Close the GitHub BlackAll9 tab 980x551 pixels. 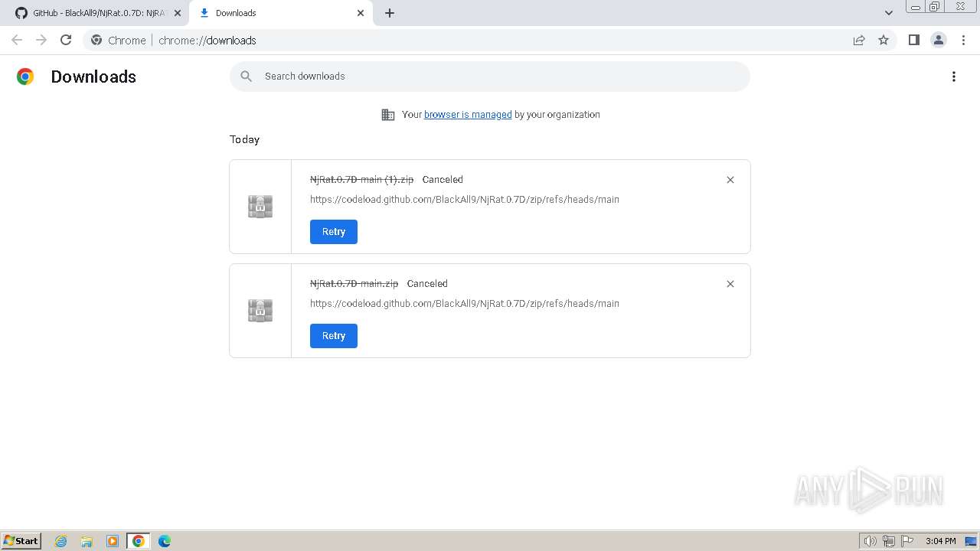tap(178, 13)
